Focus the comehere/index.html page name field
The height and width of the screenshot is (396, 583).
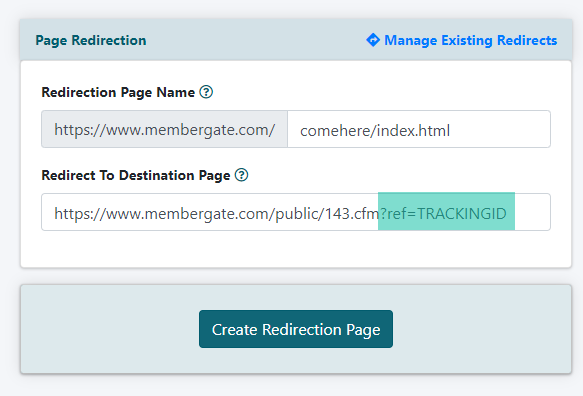419,129
